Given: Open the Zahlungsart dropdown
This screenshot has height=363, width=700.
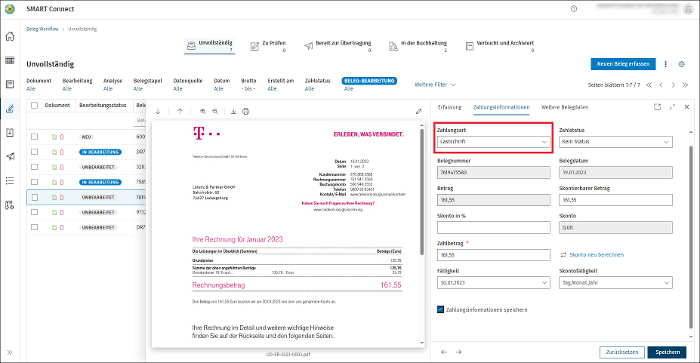Looking at the screenshot, I should click(493, 142).
